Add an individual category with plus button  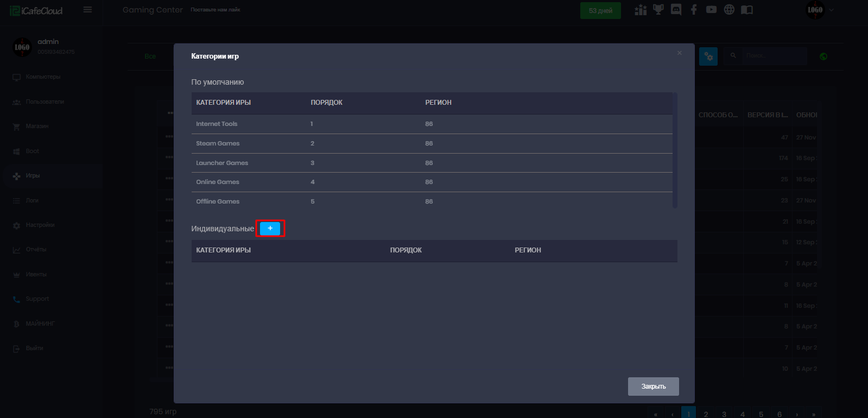[270, 229]
